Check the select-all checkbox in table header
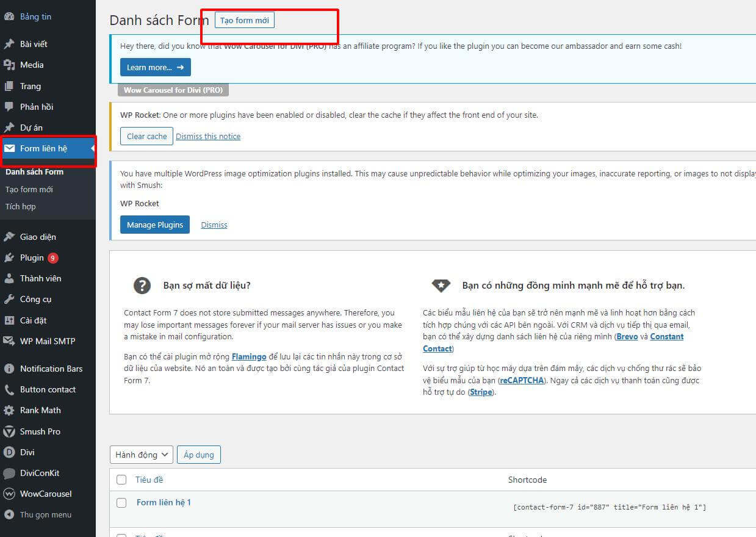 pyautogui.click(x=121, y=480)
